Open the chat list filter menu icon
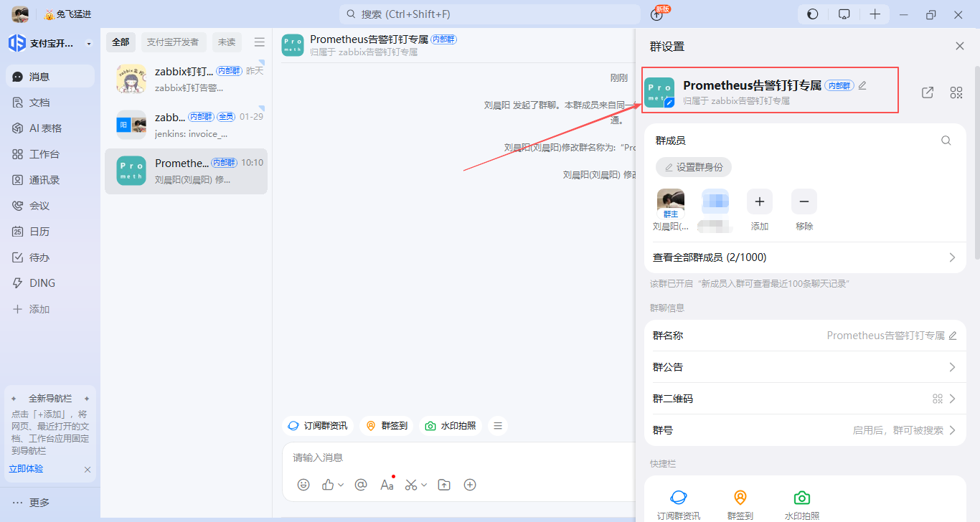 pos(260,42)
